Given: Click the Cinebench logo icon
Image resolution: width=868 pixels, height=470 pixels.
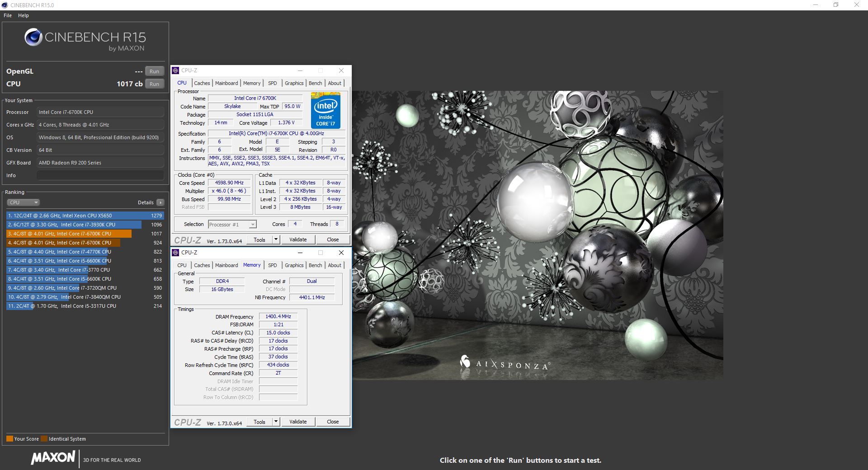Looking at the screenshot, I should [x=33, y=38].
